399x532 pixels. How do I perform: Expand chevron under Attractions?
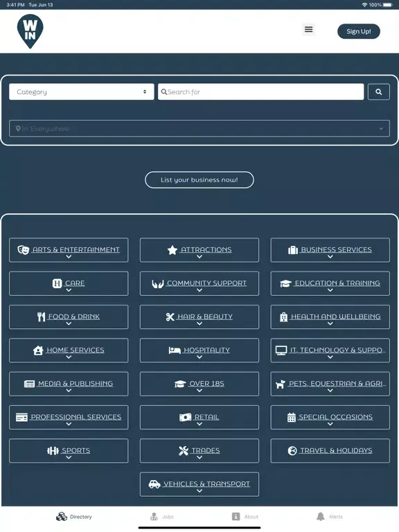[x=199, y=257]
